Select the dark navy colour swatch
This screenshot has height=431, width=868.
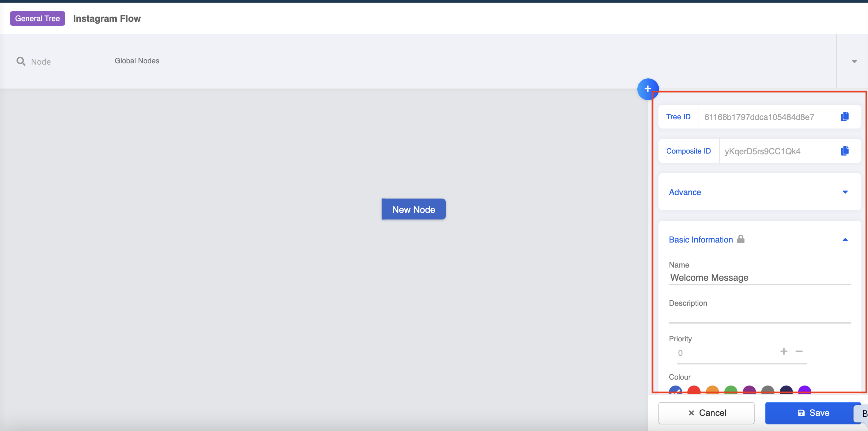(x=786, y=390)
